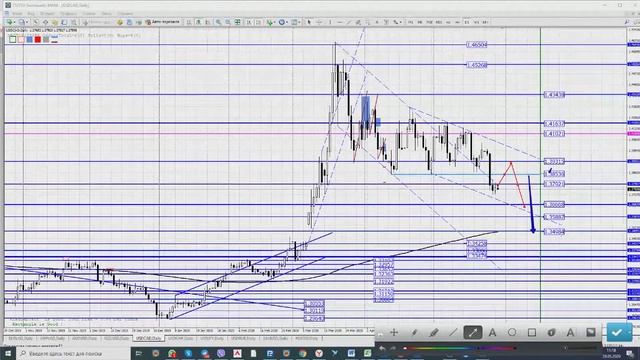The height and width of the screenshot is (360, 640).
Task: Select the equidistant channel tool
Action: (x=358, y=22)
